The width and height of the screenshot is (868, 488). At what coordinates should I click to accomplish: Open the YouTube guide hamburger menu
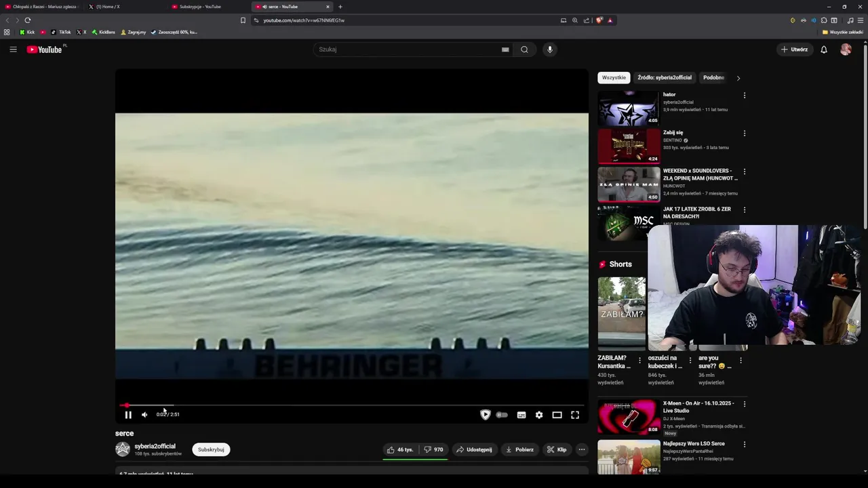pos(13,49)
